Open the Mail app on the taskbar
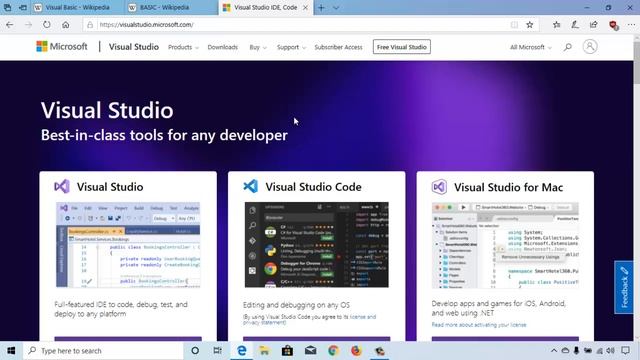 click(311, 351)
